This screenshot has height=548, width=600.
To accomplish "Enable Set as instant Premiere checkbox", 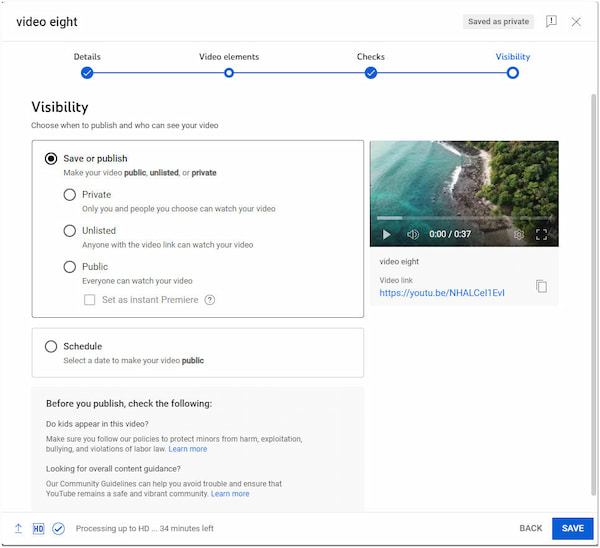I will coord(90,299).
